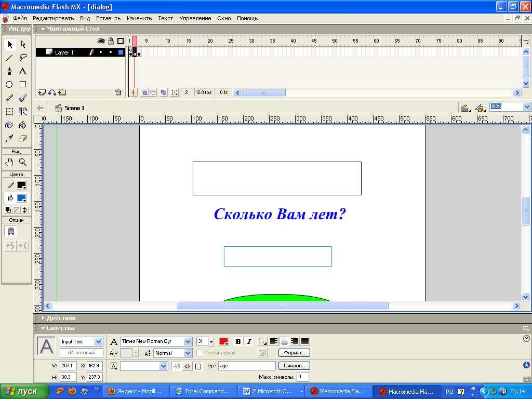Screen dimensions: 532x399
Task: Select the Pen tool
Action: [x=9, y=71]
